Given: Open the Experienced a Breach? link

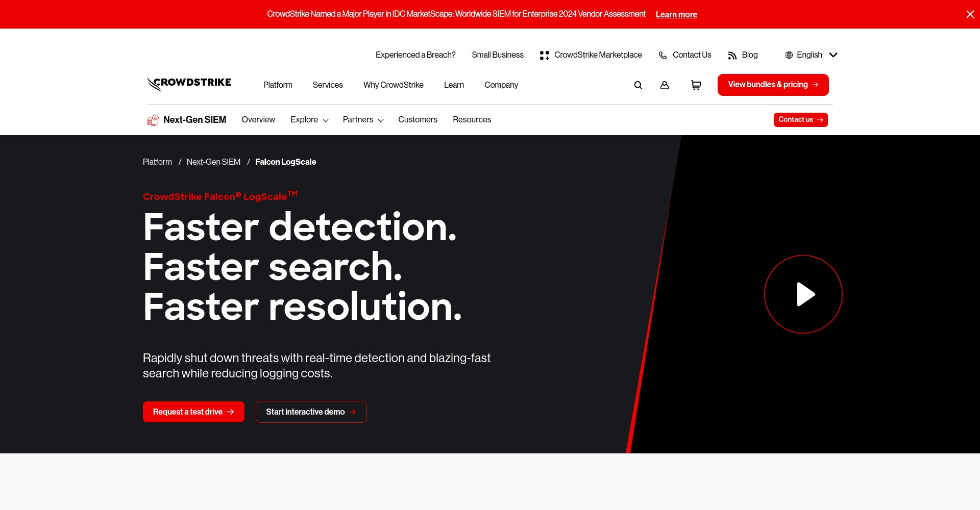Looking at the screenshot, I should pos(415,55).
